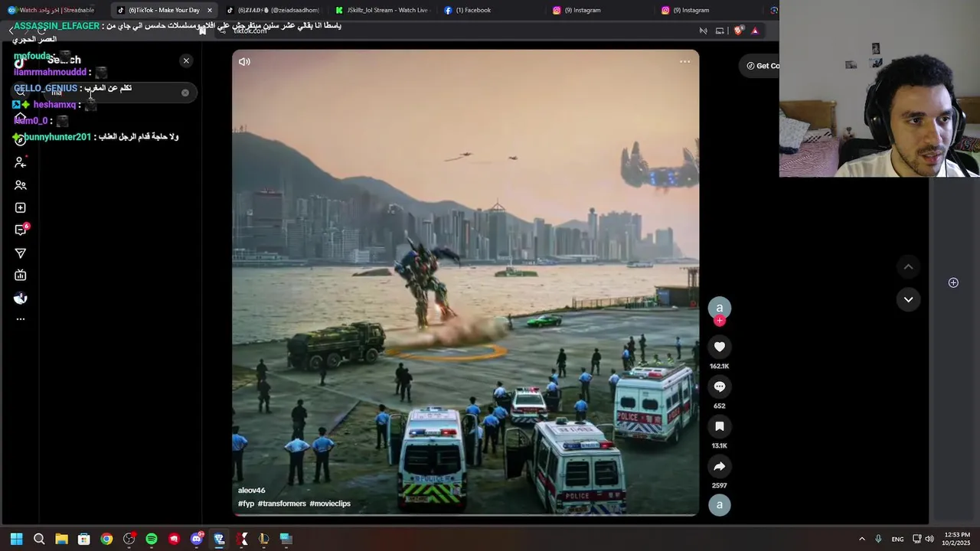Open Spotify from the taskbar
The height and width of the screenshot is (551, 980).
pyautogui.click(x=152, y=539)
